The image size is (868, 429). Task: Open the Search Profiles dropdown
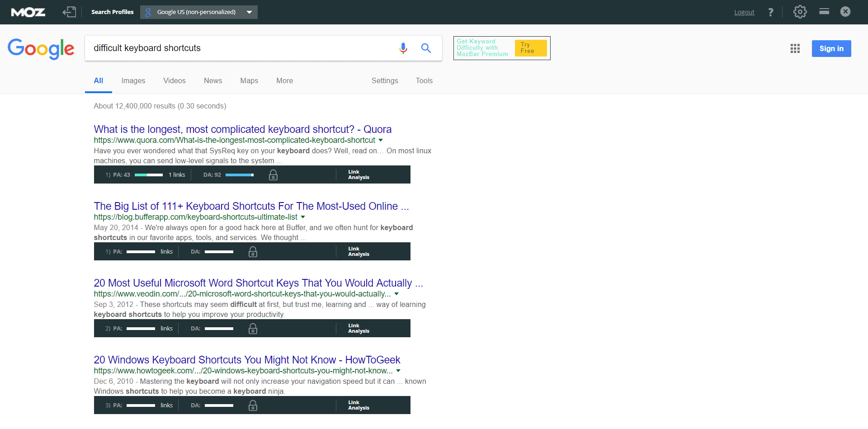click(x=199, y=12)
